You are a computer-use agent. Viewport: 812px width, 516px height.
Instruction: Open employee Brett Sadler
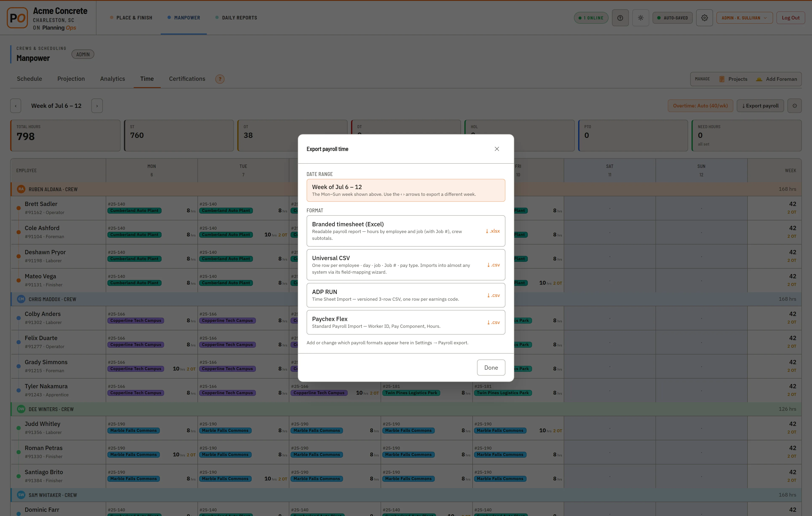click(x=41, y=204)
